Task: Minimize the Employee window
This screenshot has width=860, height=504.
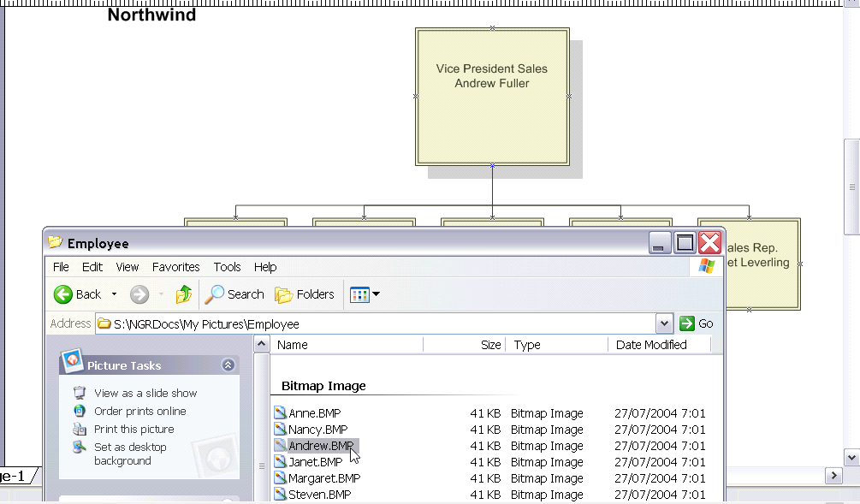Action: click(660, 243)
